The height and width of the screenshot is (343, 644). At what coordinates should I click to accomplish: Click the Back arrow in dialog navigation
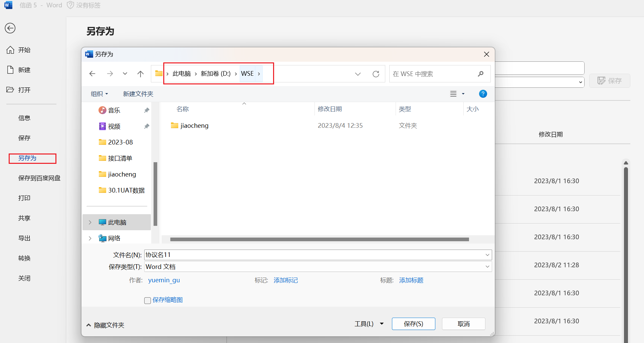(x=92, y=74)
